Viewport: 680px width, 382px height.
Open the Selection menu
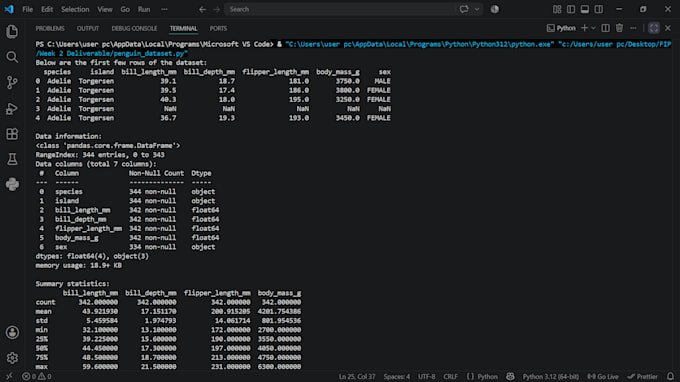75,9
